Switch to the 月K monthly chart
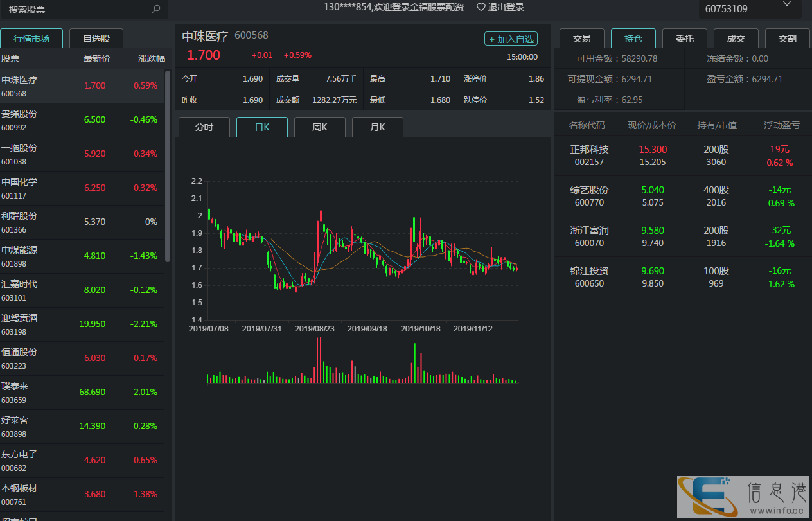Screen dimensions: 812x521 [x=377, y=127]
